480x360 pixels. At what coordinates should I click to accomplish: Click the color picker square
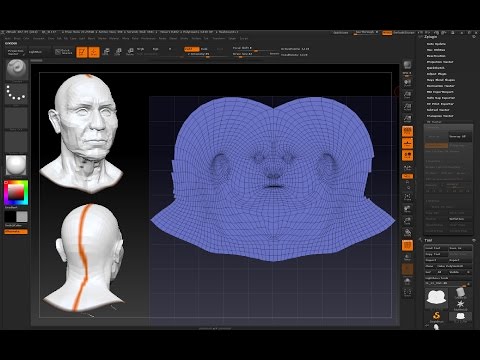16,193
